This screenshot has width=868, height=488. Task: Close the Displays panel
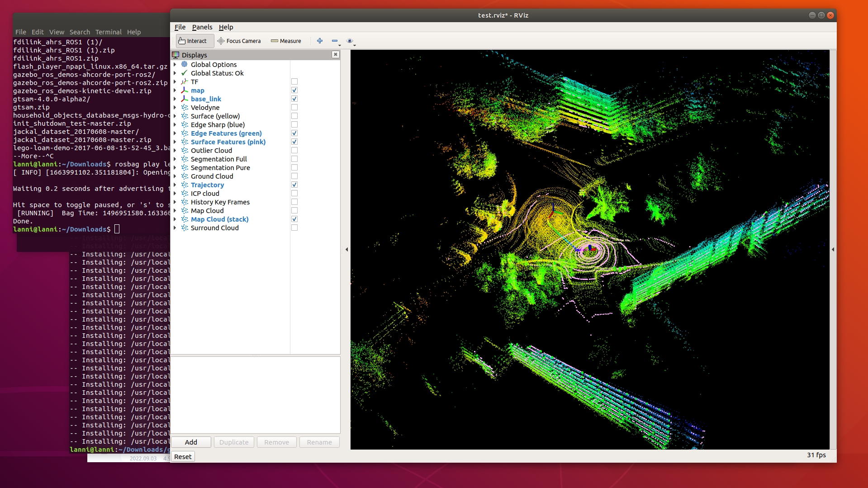336,54
